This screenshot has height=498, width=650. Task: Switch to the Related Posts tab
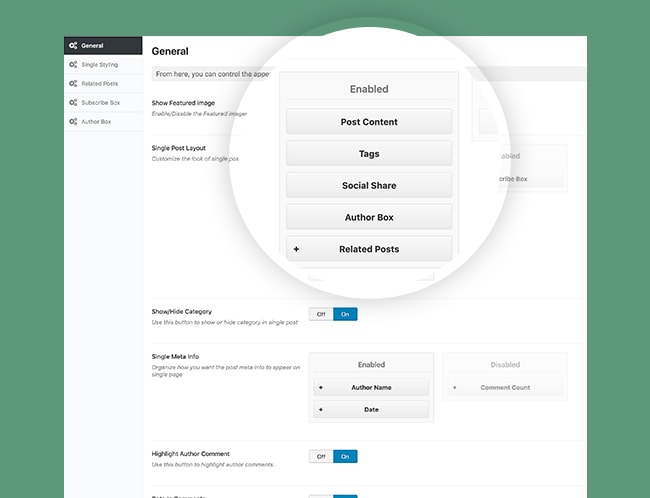coord(103,84)
